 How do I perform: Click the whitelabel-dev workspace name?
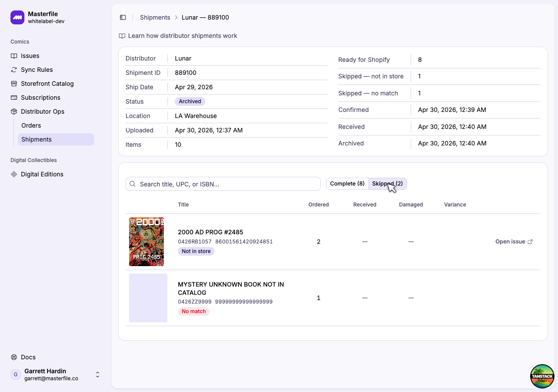46,21
